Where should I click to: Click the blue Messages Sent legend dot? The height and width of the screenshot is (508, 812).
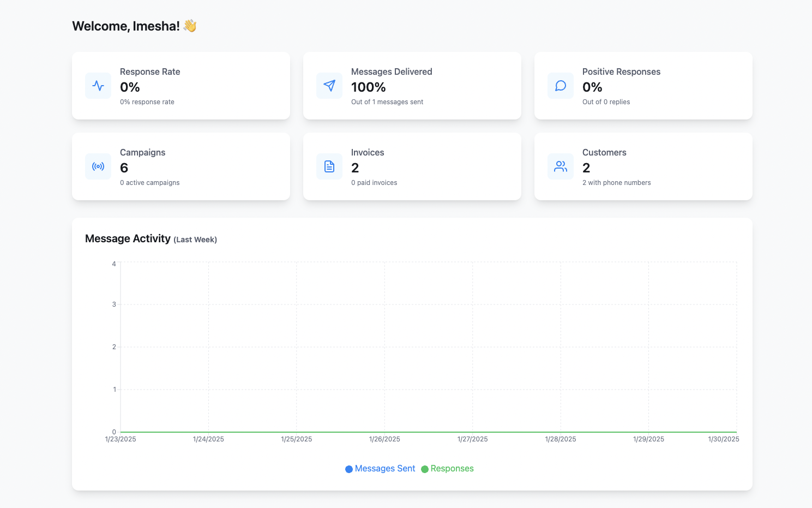point(349,469)
